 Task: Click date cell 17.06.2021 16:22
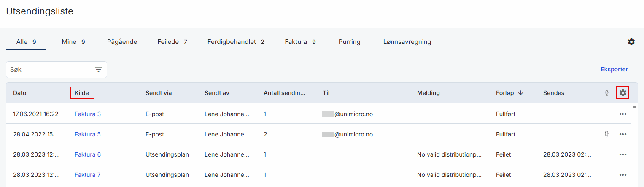[x=35, y=114]
